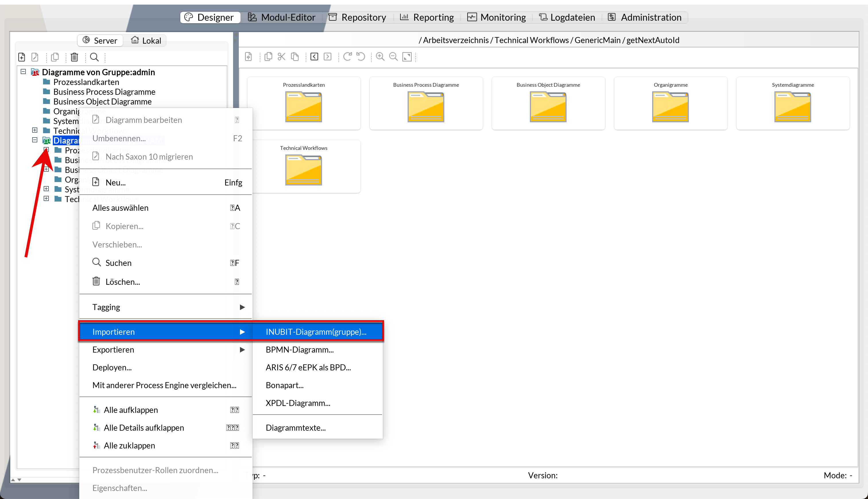This screenshot has width=868, height=499.
Task: Click the zoom out magnifier icon
Action: click(x=393, y=57)
